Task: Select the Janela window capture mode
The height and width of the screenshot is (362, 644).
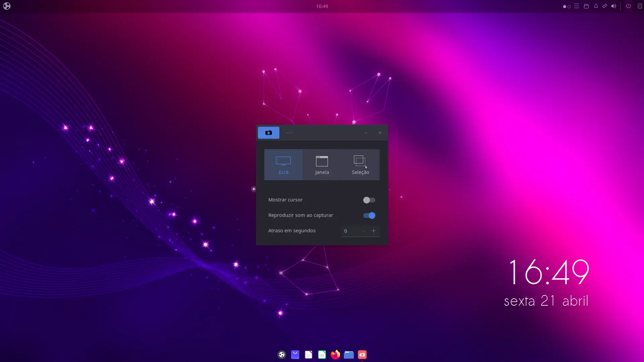Action: pyautogui.click(x=322, y=165)
